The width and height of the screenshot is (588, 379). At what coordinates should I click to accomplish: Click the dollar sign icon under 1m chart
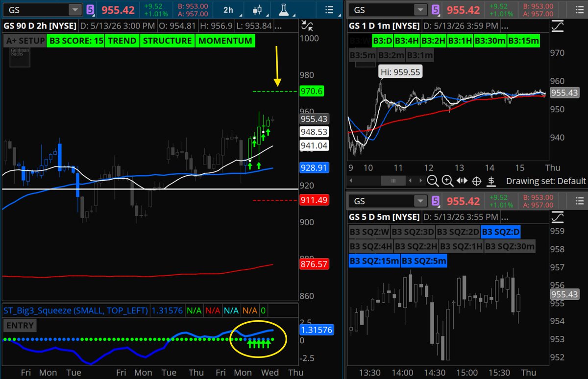[x=491, y=181]
